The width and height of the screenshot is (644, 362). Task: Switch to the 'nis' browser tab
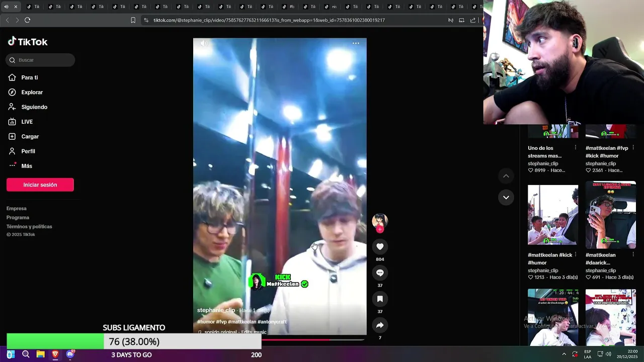331,7
